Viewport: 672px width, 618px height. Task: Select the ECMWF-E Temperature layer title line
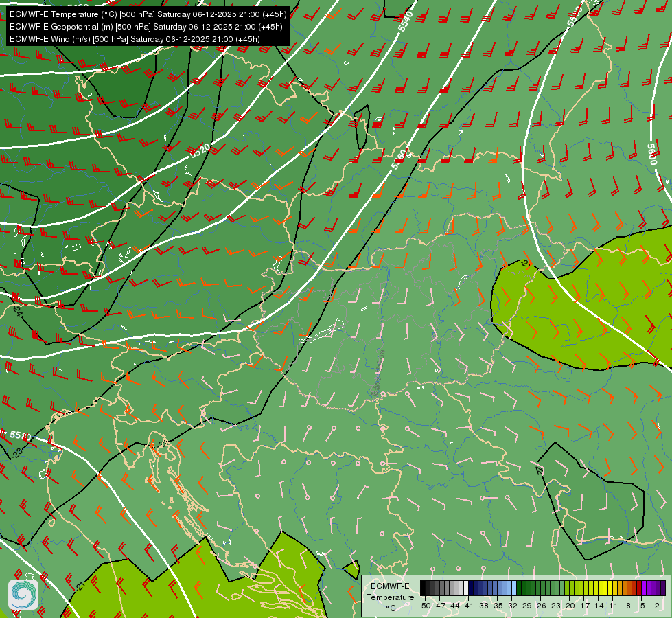coord(148,14)
